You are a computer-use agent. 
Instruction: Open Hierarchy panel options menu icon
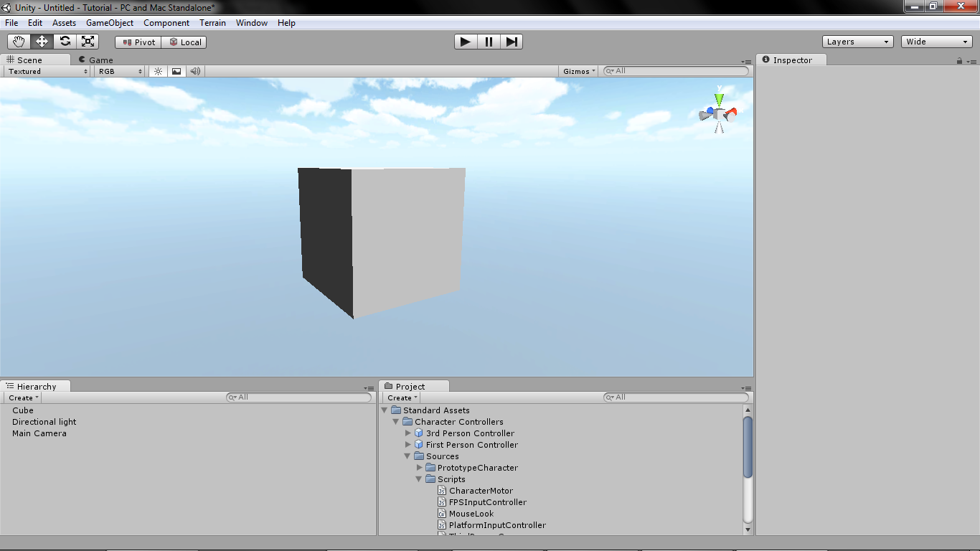tap(369, 387)
